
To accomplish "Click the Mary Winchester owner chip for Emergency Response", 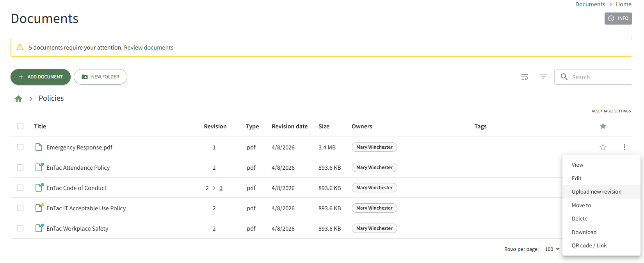I will (374, 147).
